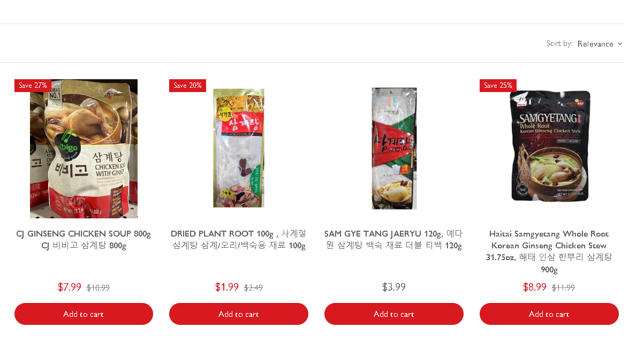Screen dimensions: 644x342
Task: View Haitai Samgyetang pouch product photo
Action: [549, 146]
